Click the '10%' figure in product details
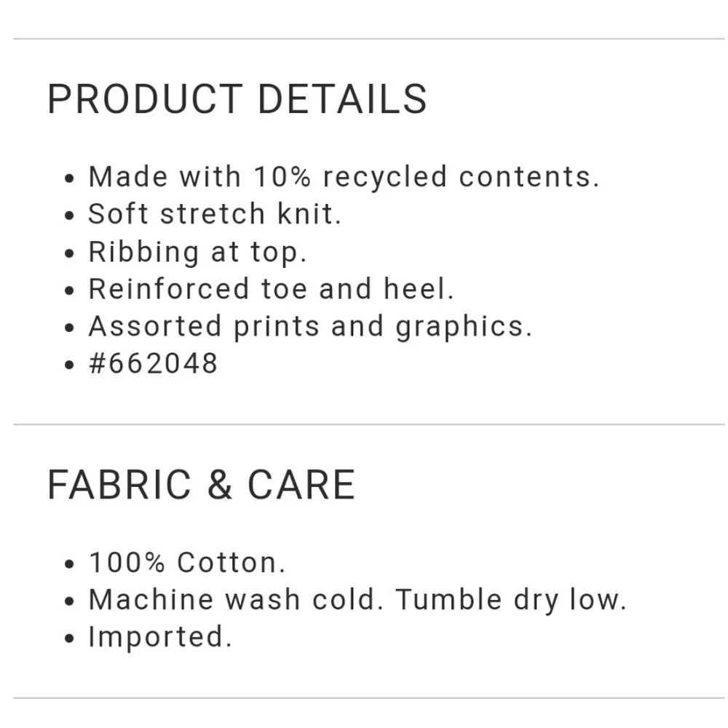 [282, 177]
